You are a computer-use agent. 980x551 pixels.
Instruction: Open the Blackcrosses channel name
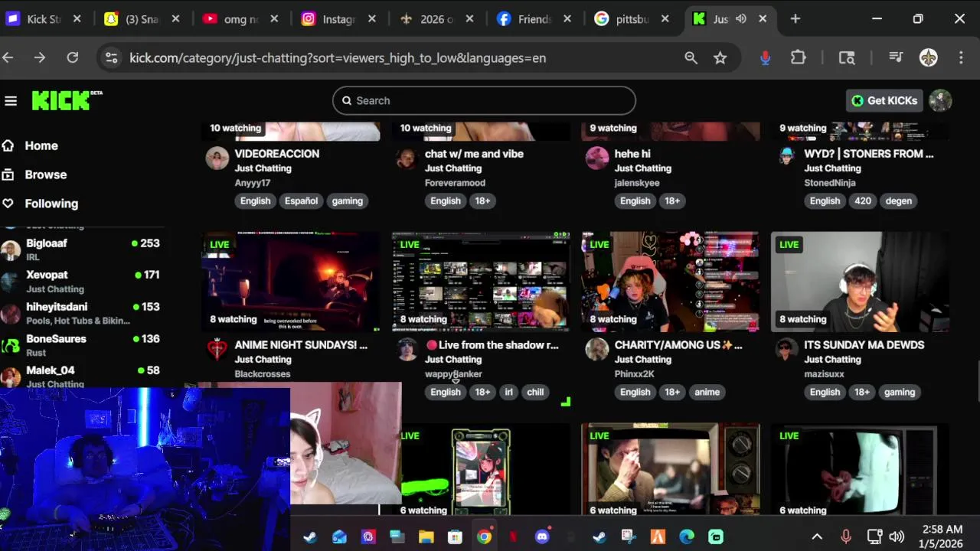[x=263, y=374]
